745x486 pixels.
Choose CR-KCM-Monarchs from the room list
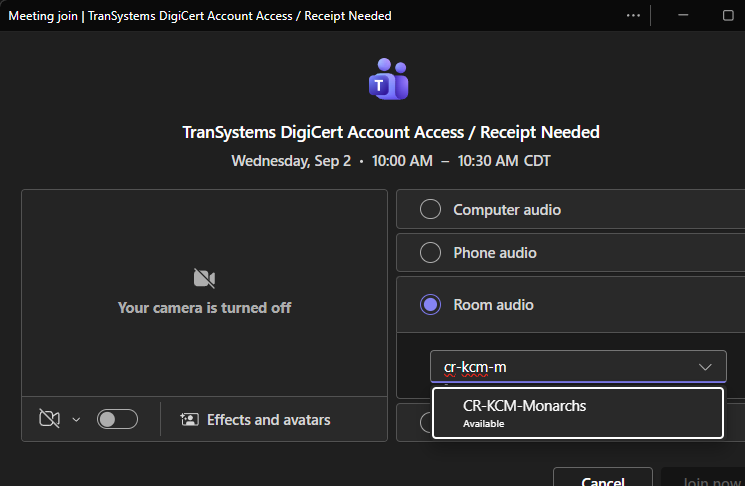[578, 413]
